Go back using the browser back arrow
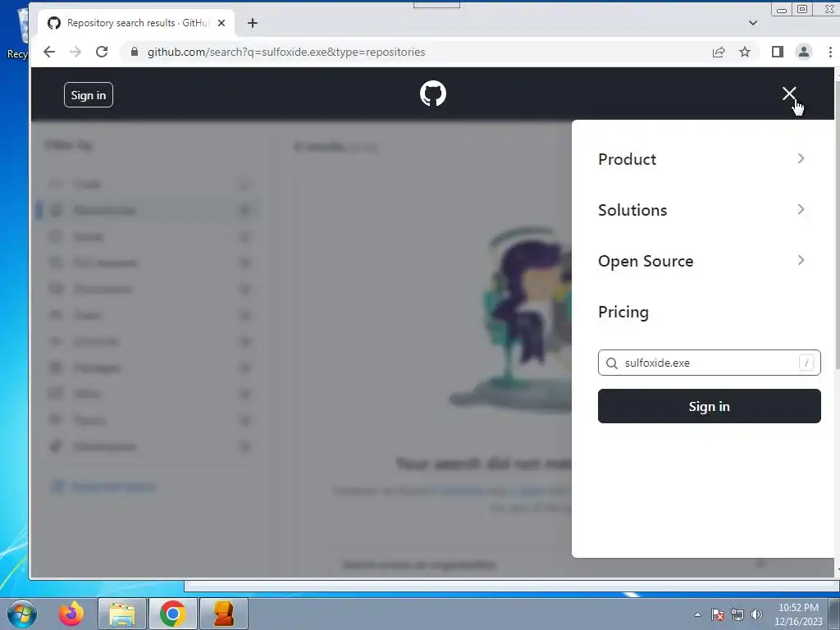Image resolution: width=840 pixels, height=630 pixels. (x=49, y=52)
